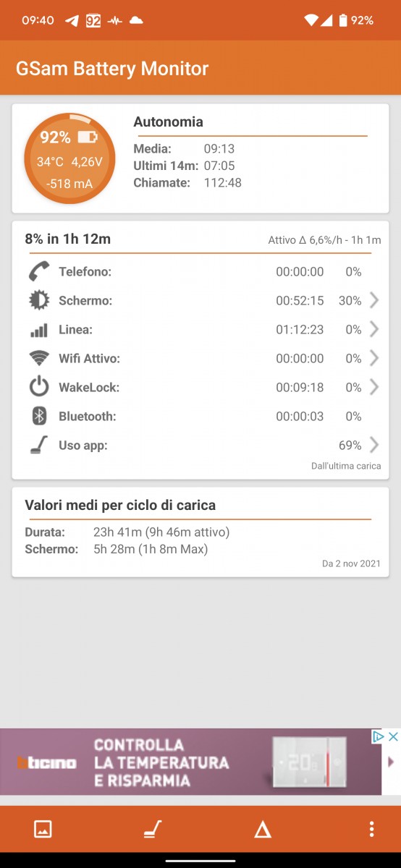401x868 pixels.
Task: Tap the Wifi Attivo icon
Action: [38, 358]
